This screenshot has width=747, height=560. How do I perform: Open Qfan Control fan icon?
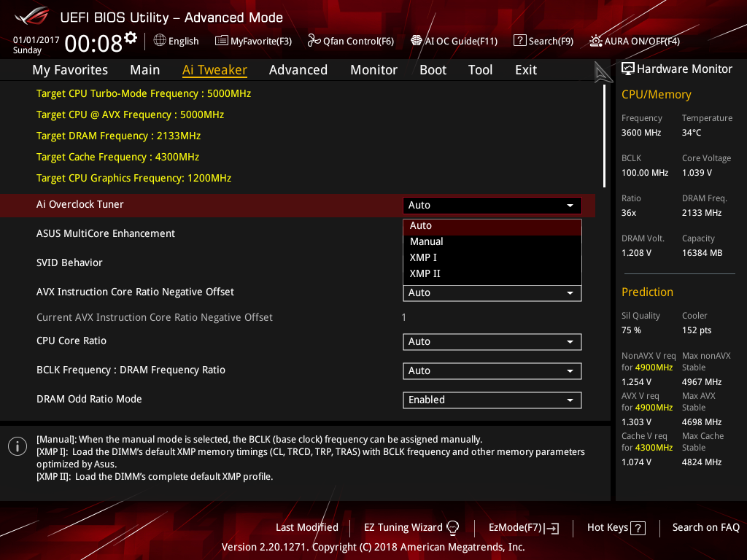pyautogui.click(x=314, y=41)
